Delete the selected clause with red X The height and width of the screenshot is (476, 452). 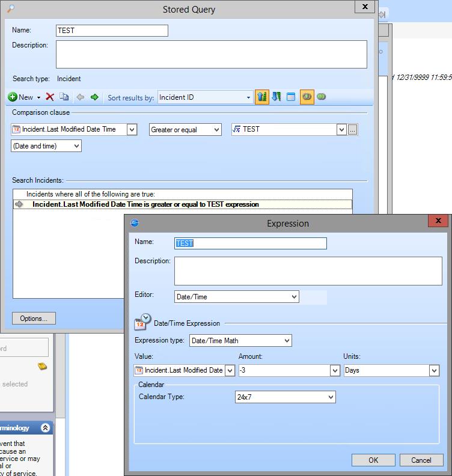pos(50,97)
